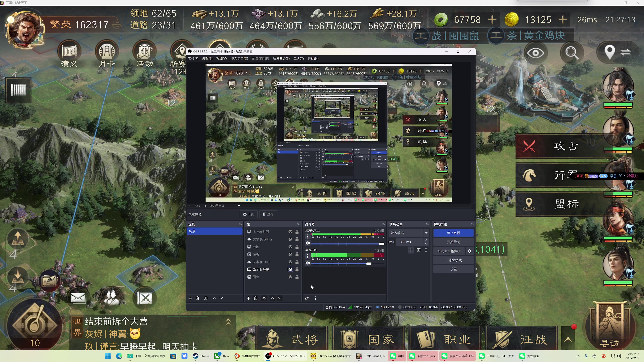Open virtual camera settings gear

point(470,251)
